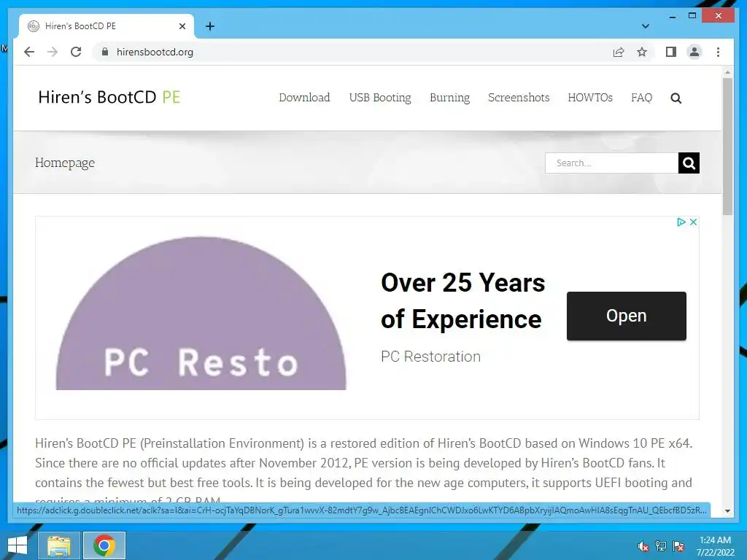Click the Homepage heading text
747x560 pixels.
(x=65, y=163)
